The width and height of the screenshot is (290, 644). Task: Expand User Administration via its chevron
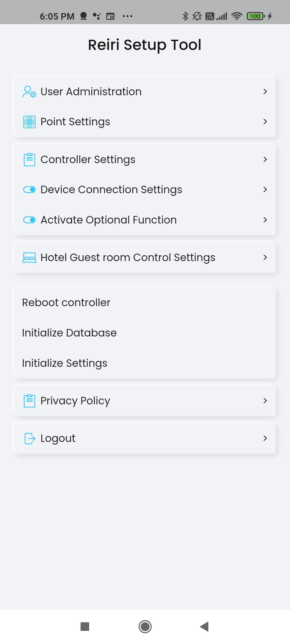pyautogui.click(x=265, y=92)
